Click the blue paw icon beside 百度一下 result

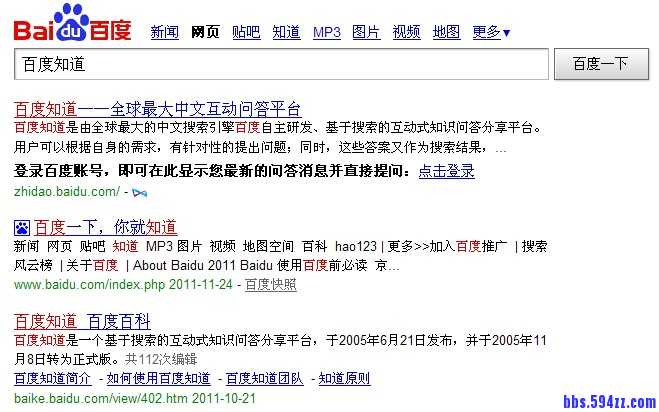click(x=22, y=226)
